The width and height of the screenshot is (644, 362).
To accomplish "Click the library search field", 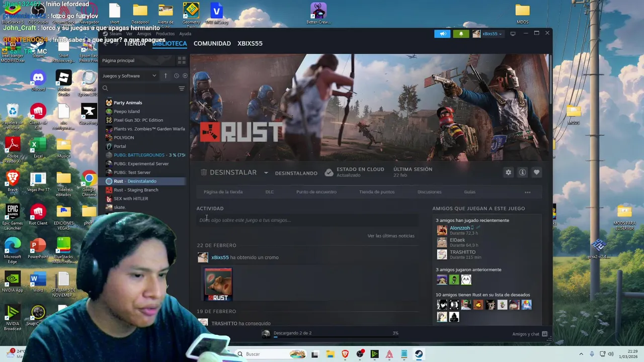I will [x=138, y=88].
